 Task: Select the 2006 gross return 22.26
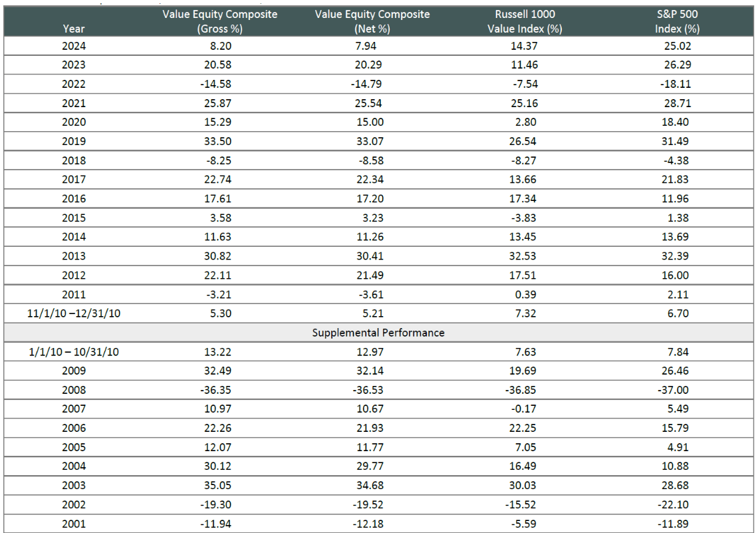[x=218, y=429]
